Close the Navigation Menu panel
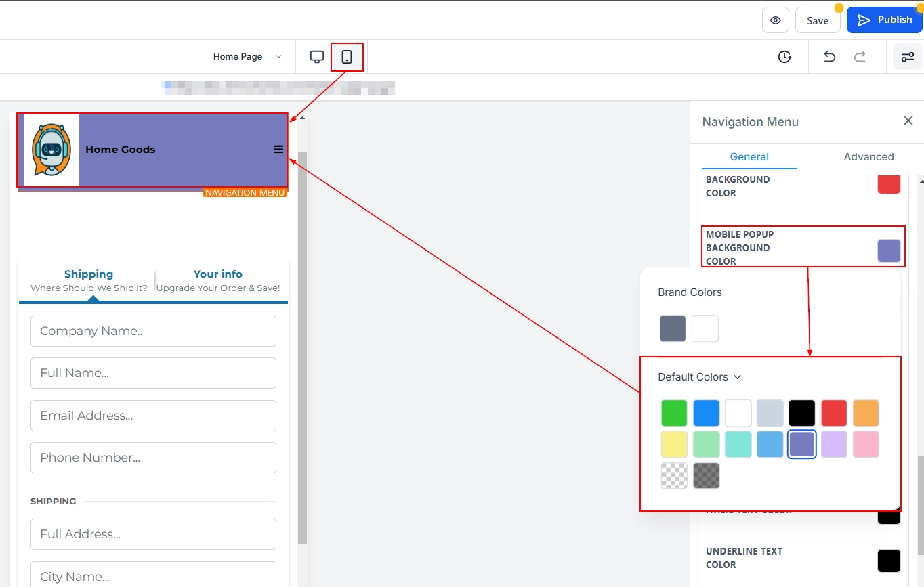Image resolution: width=924 pixels, height=587 pixels. pos(908,121)
